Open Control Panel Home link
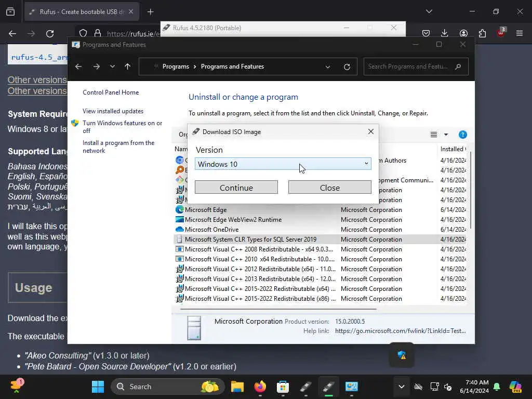The height and width of the screenshot is (399, 532). pos(111,92)
